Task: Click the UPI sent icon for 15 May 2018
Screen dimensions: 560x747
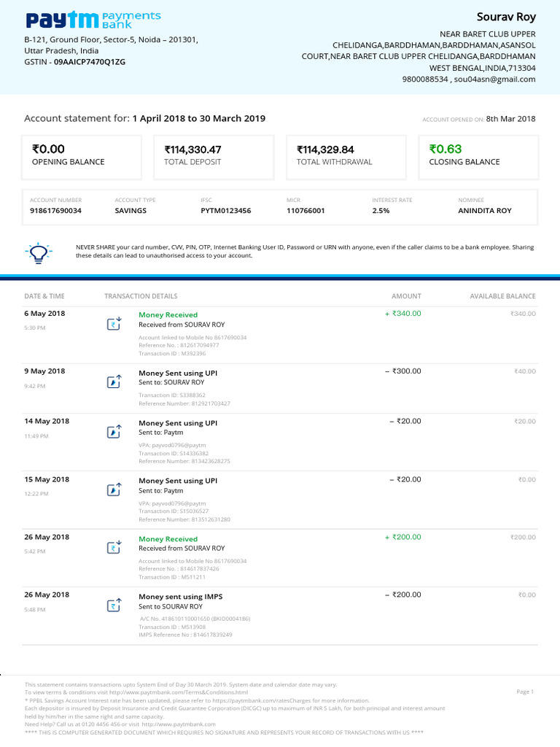Action: 114,489
